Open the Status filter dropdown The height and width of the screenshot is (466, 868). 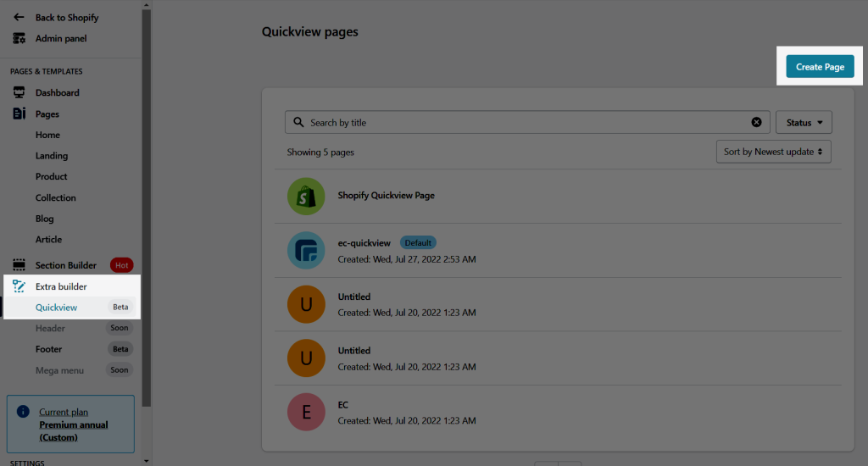click(804, 122)
